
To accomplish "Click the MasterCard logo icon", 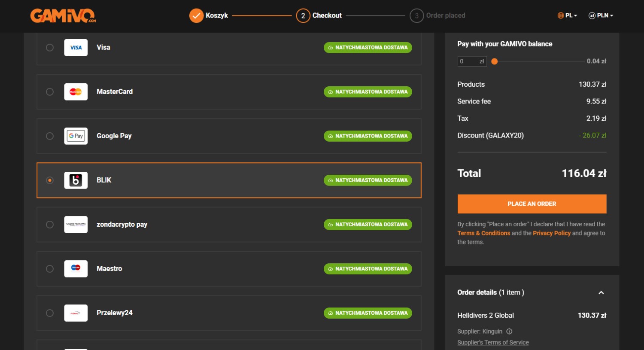I will click(76, 92).
